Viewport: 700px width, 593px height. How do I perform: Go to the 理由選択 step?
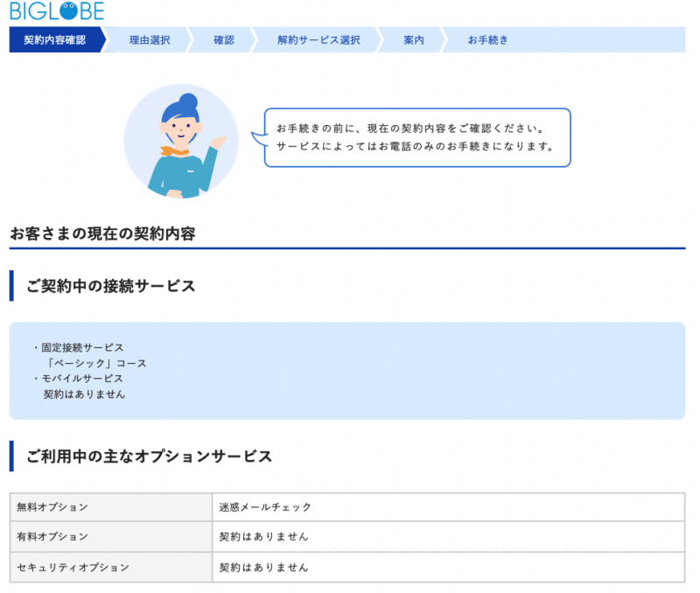150,40
